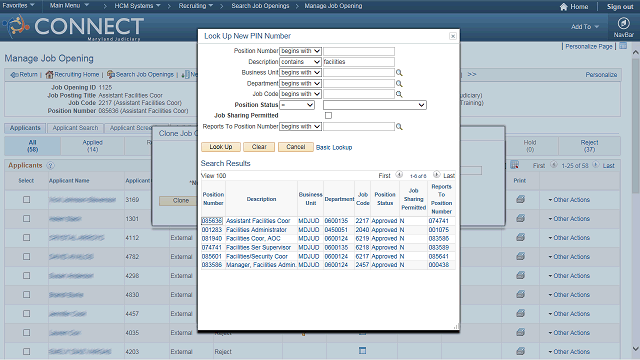
Task: Switch to the Applicant Search tab
Action: [76, 128]
